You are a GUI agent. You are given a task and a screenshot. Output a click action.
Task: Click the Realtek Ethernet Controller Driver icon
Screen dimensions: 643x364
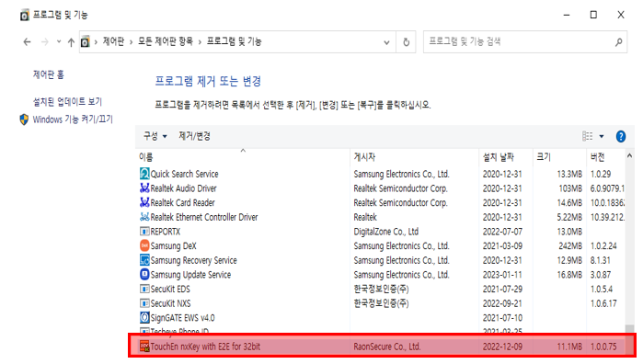click(144, 217)
